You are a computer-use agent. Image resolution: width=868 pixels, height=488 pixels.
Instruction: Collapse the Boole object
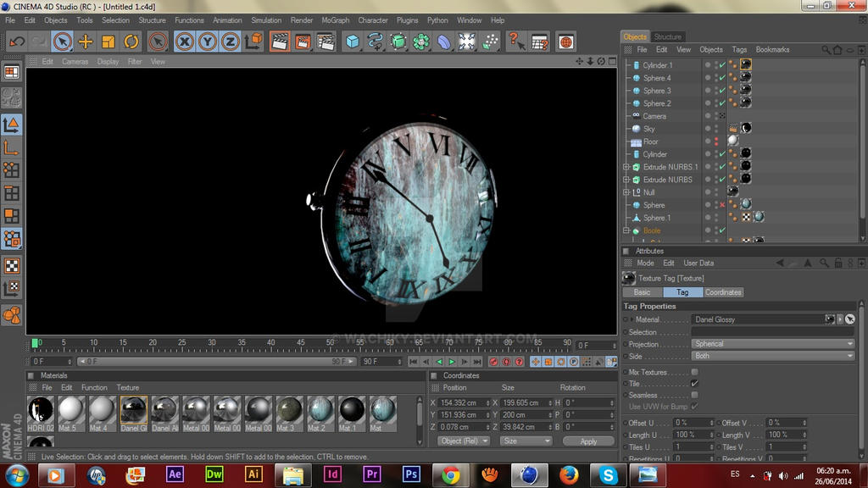point(626,230)
